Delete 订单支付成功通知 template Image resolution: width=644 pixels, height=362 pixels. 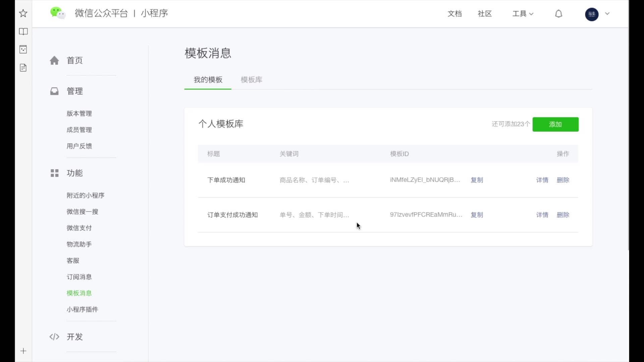563,215
